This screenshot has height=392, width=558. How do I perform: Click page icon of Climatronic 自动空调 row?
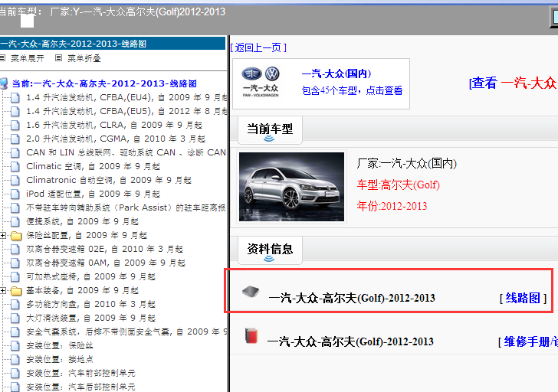pos(15,180)
